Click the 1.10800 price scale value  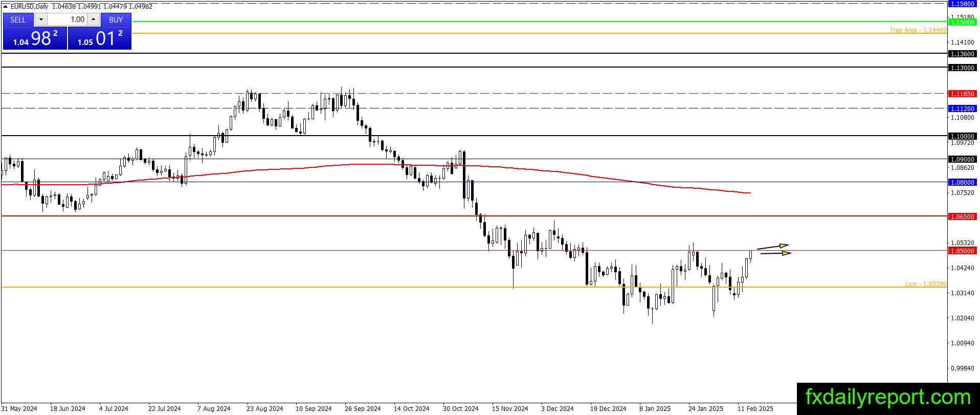(962, 117)
